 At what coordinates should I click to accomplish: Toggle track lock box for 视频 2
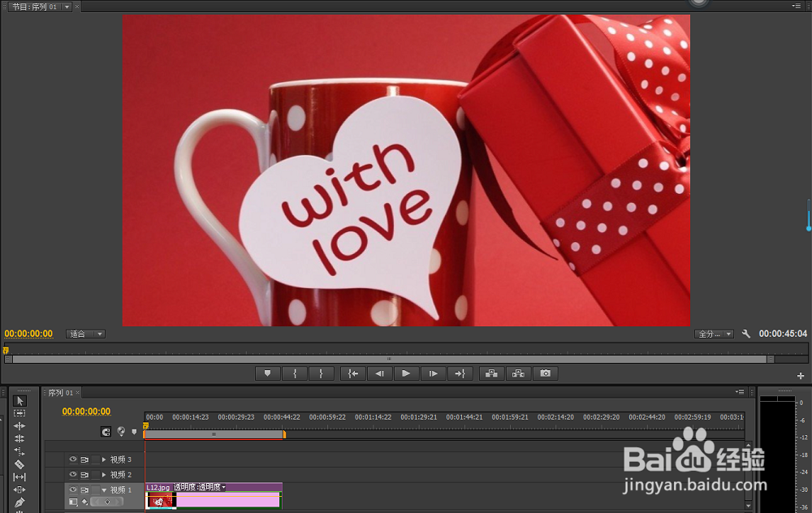[x=95, y=475]
